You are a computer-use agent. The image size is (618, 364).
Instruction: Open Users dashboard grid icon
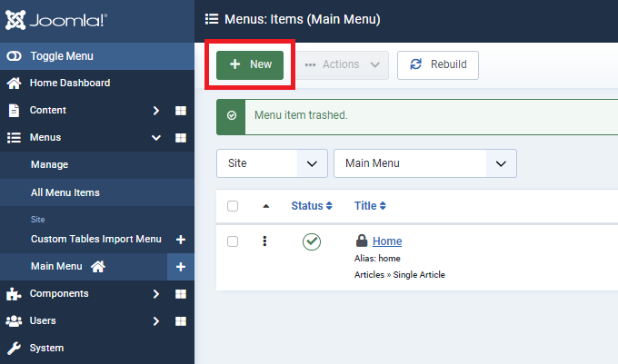180,321
